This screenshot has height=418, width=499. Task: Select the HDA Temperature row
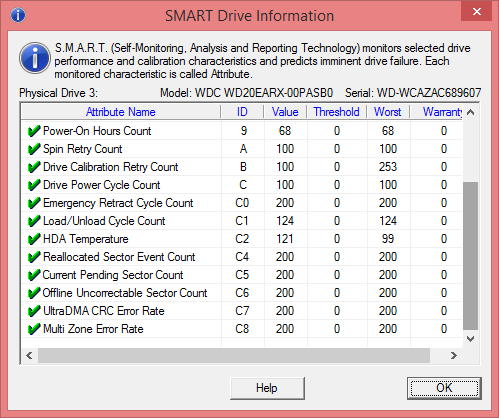click(242, 239)
